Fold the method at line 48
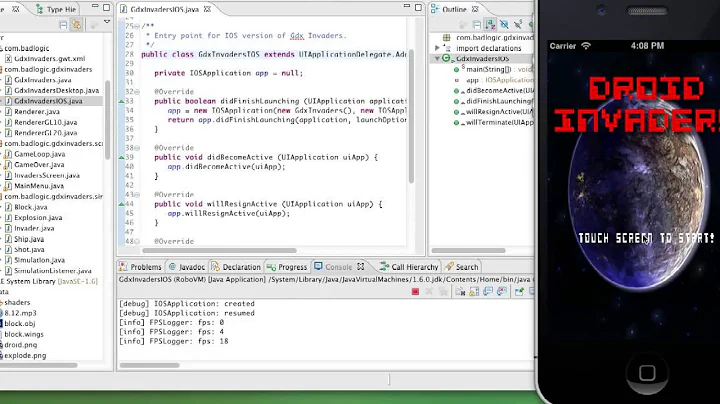The image size is (720, 404). pyautogui.click(x=137, y=241)
